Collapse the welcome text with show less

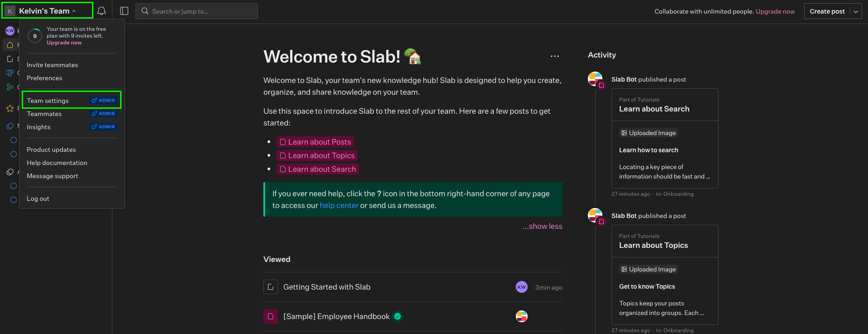tap(542, 226)
